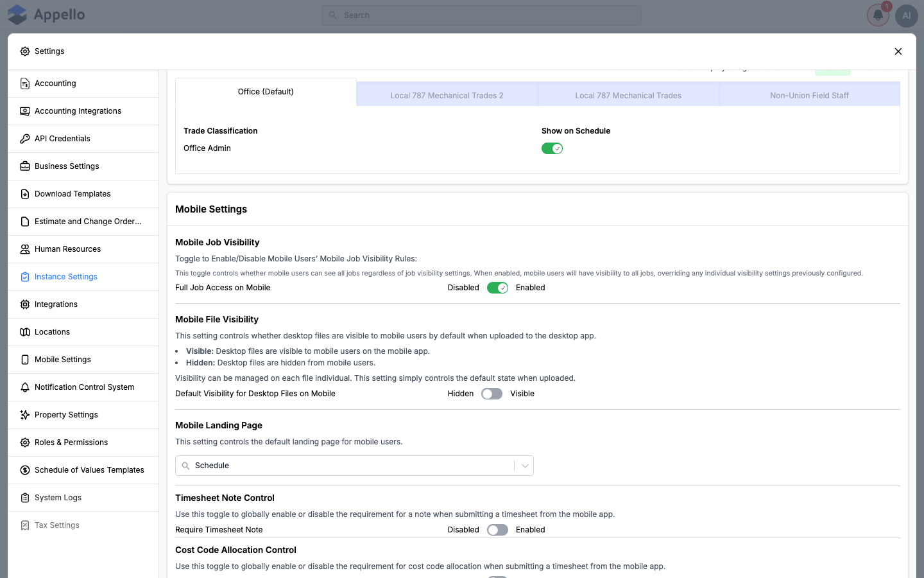The width and height of the screenshot is (924, 578).
Task: Open Accounting settings section
Action: click(x=83, y=83)
